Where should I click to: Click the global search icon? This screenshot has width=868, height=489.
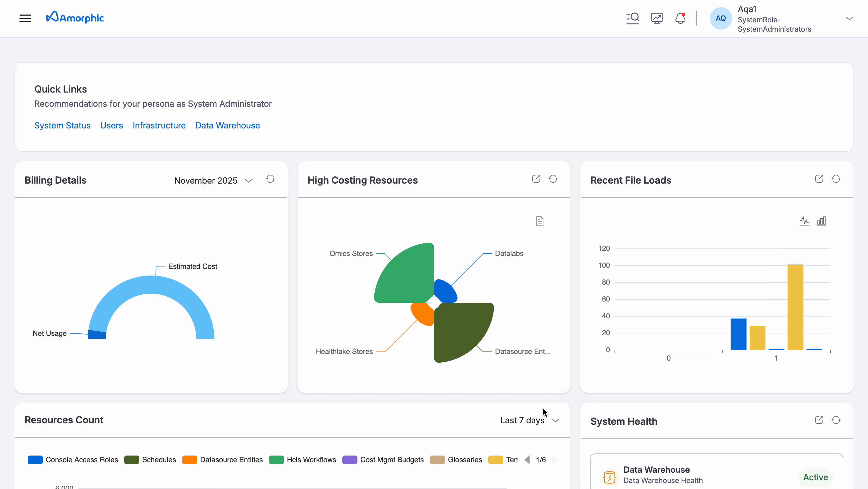tap(633, 18)
